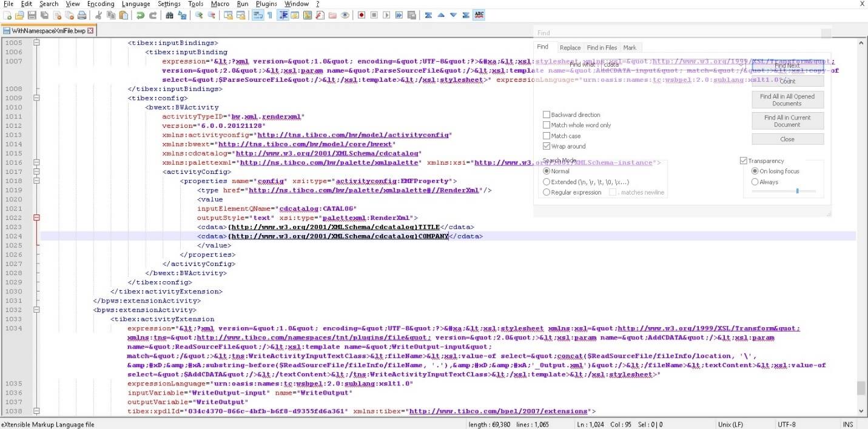Screen dimensions: 868x429
Task: Click Find All in All Opened Documents
Action: pyautogui.click(x=787, y=100)
